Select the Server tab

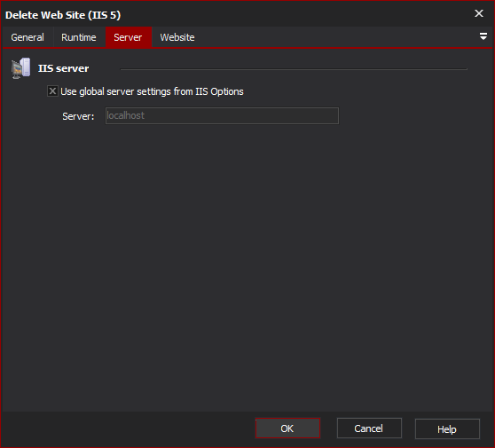[x=128, y=37]
